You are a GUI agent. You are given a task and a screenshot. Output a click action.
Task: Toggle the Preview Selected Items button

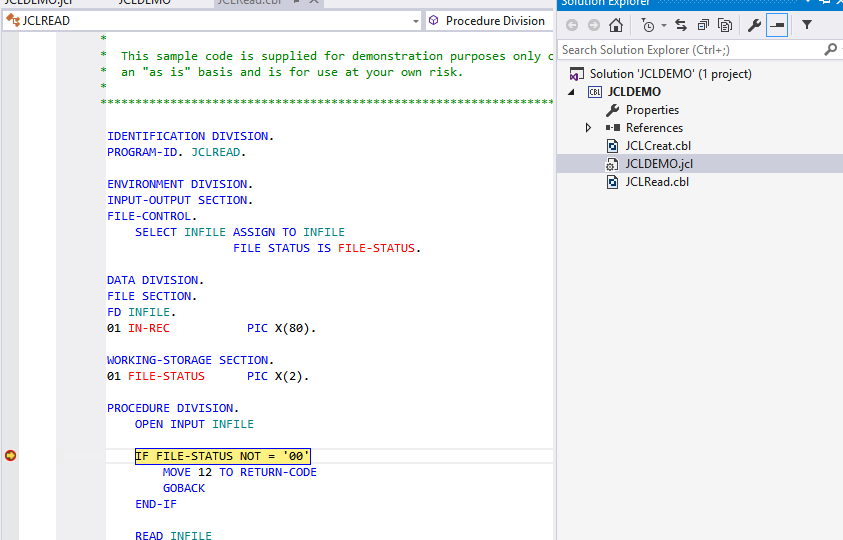click(777, 25)
